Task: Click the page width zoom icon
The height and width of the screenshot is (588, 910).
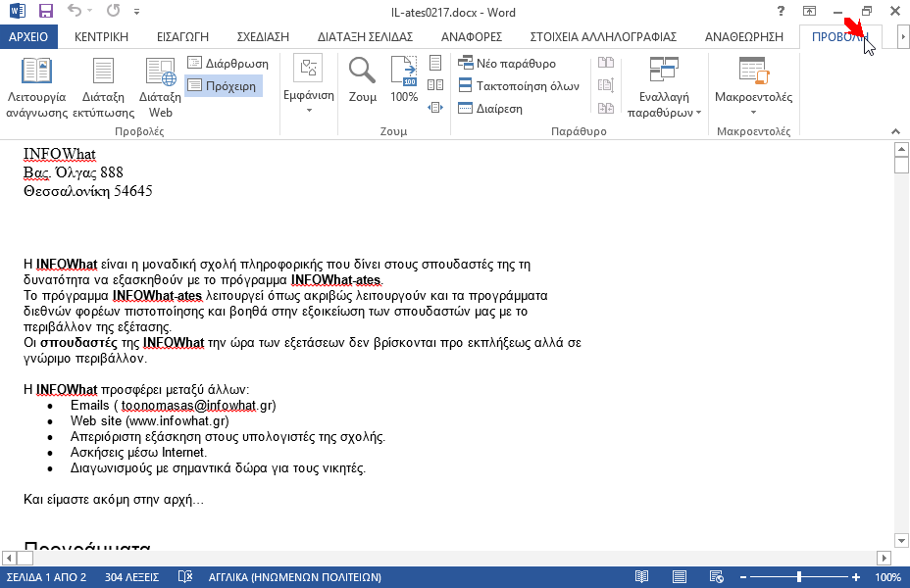Action: pyautogui.click(x=435, y=107)
